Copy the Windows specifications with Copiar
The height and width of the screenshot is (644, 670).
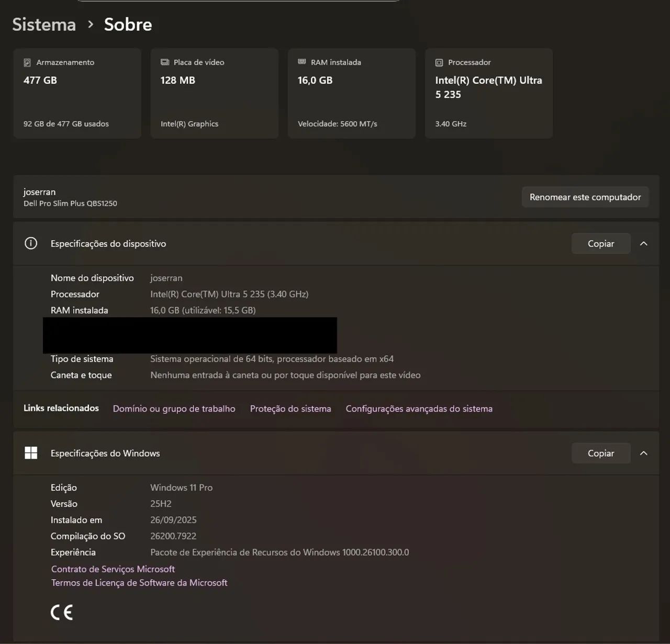click(601, 454)
